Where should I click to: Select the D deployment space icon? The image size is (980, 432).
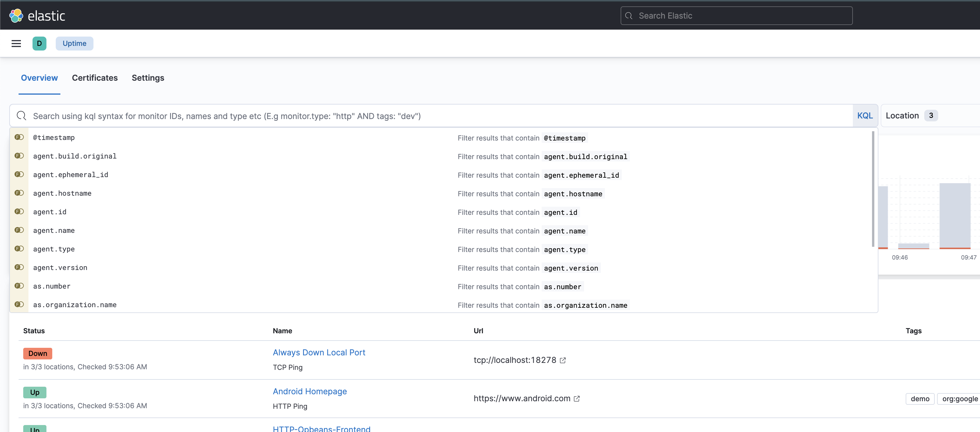[x=39, y=43]
